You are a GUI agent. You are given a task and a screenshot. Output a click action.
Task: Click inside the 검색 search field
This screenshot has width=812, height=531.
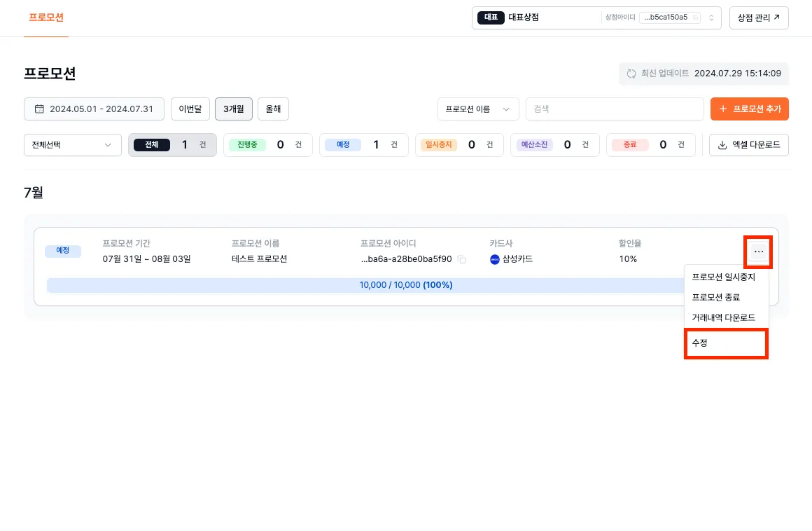point(615,109)
